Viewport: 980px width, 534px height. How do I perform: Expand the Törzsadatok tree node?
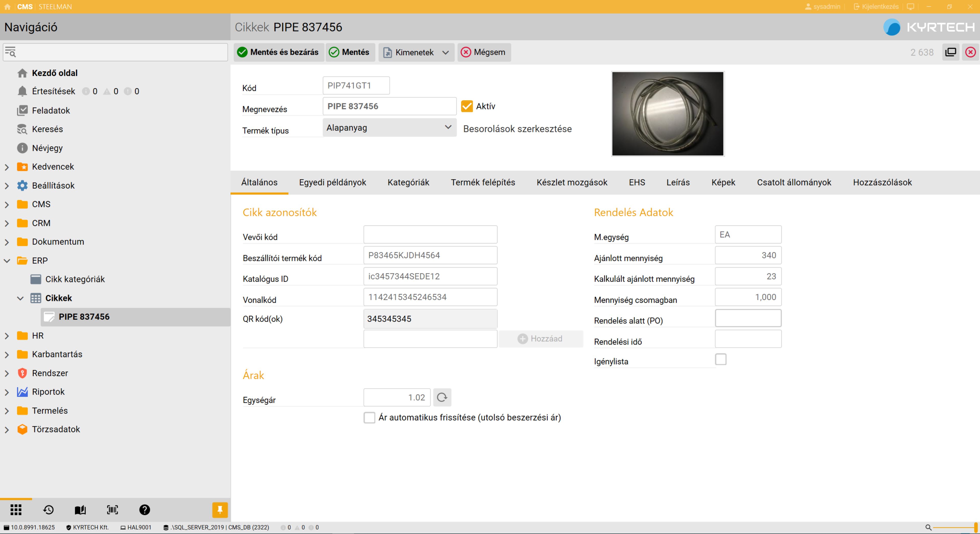pyautogui.click(x=7, y=430)
